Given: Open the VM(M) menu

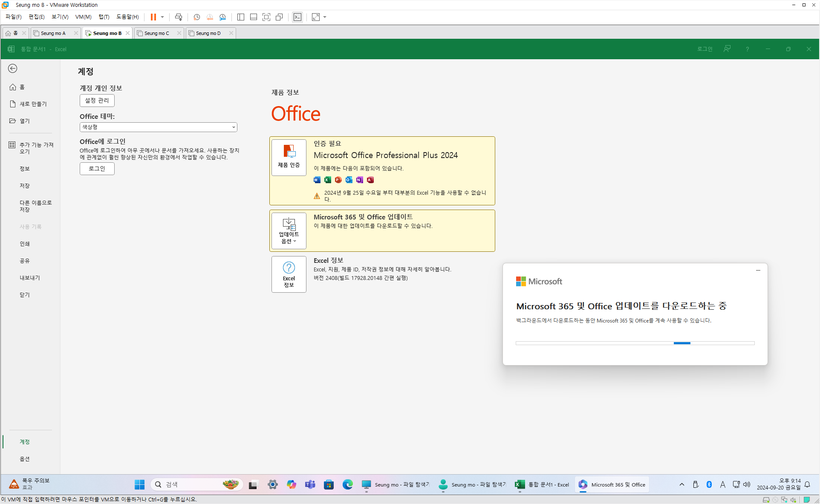Looking at the screenshot, I should click(83, 17).
